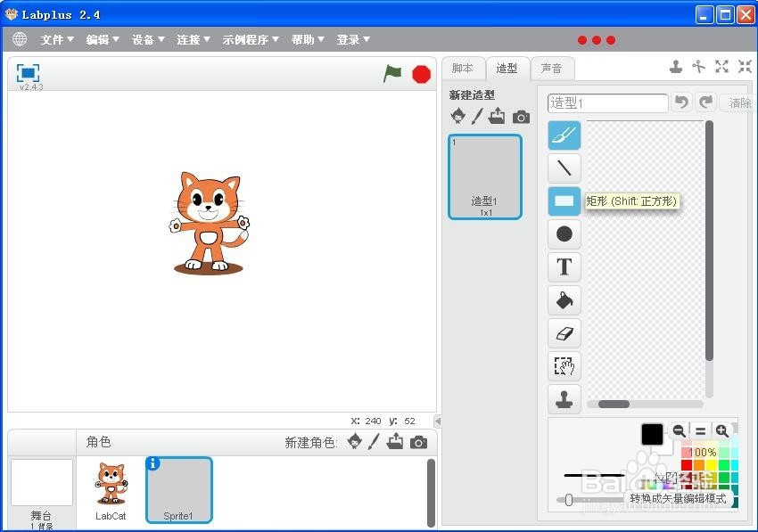Switch to the 脚本 tab

[462, 69]
